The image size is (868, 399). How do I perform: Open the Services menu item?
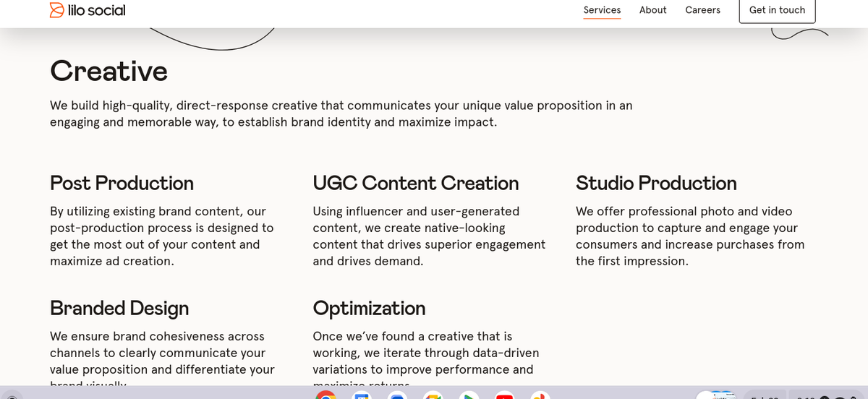[602, 10]
